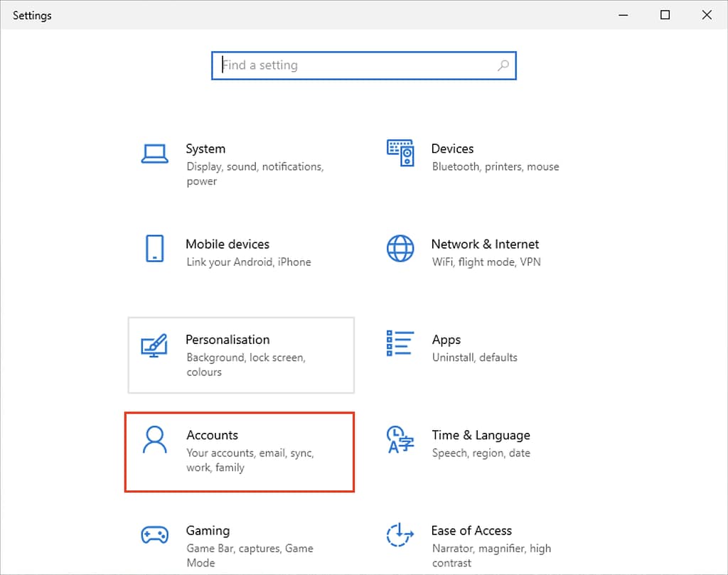Open Network & Internet settings
The width and height of the screenshot is (728, 575).
click(x=485, y=244)
